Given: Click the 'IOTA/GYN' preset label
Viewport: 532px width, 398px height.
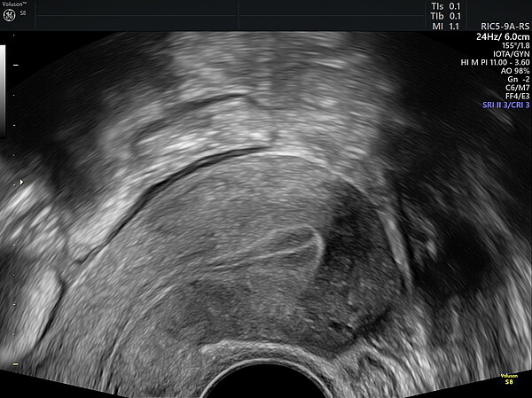Looking at the screenshot, I should click(512, 53).
